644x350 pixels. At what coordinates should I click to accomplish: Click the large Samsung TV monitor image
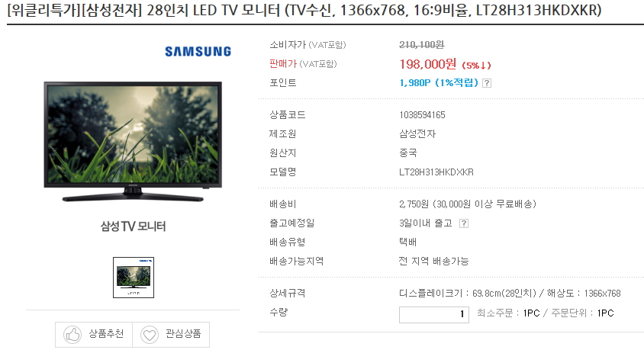[133, 142]
